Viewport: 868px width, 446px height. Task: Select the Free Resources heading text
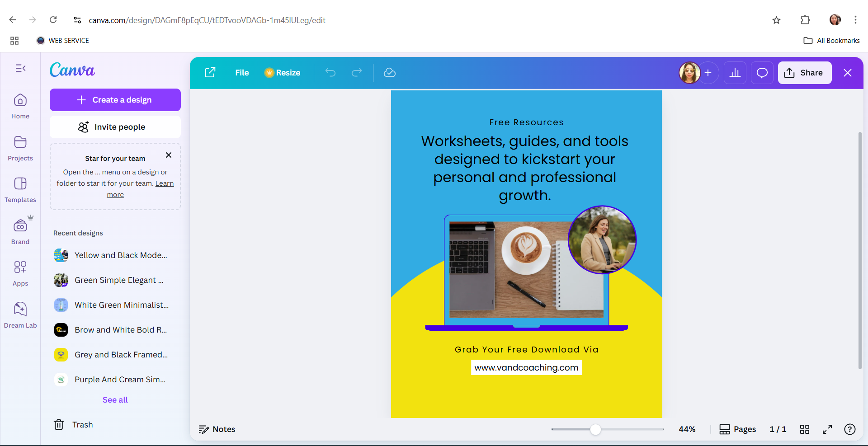pyautogui.click(x=526, y=122)
